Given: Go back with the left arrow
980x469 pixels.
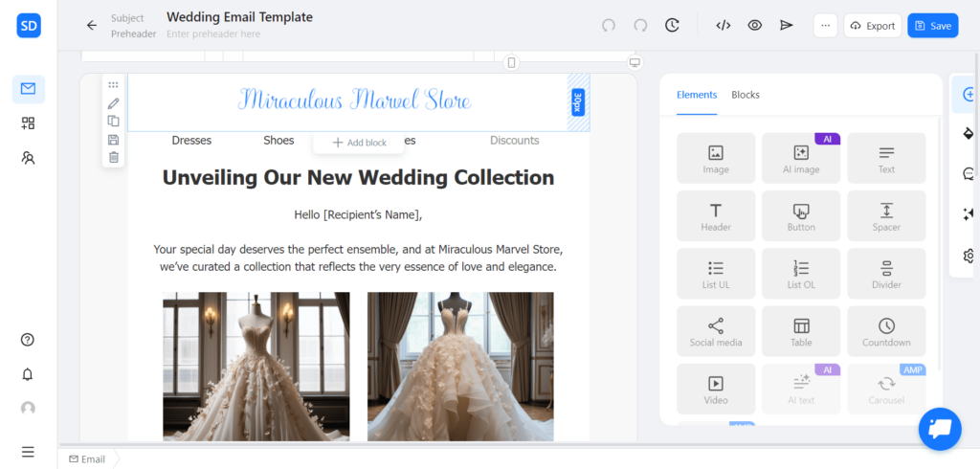Looking at the screenshot, I should coord(92,25).
